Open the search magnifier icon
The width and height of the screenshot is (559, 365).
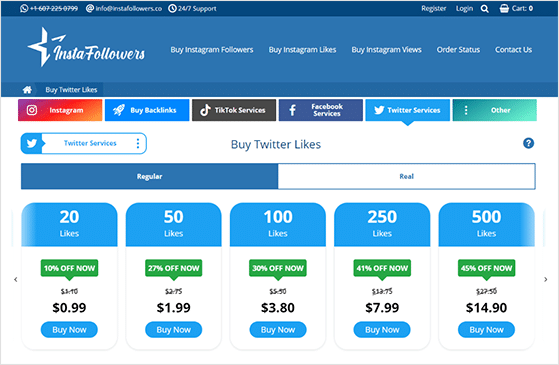pyautogui.click(x=484, y=9)
